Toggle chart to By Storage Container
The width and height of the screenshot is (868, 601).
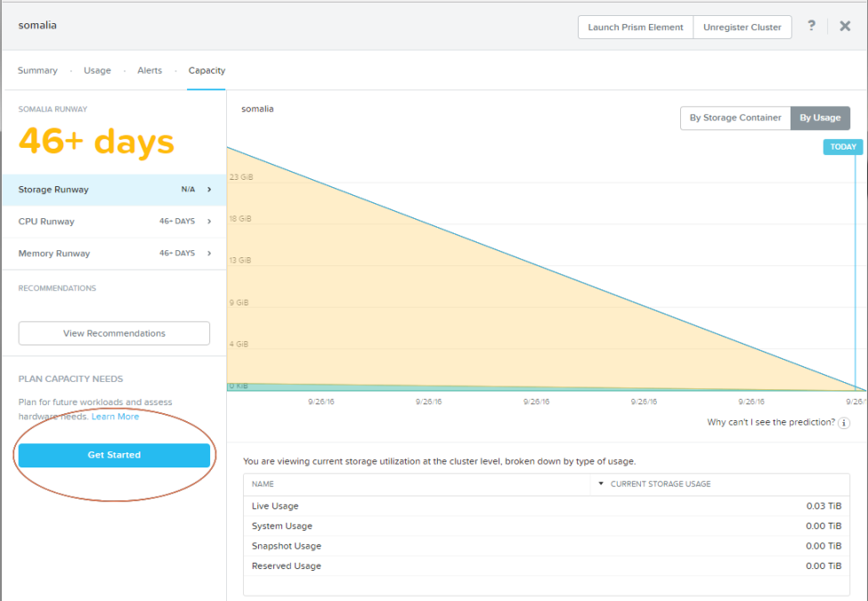click(735, 118)
